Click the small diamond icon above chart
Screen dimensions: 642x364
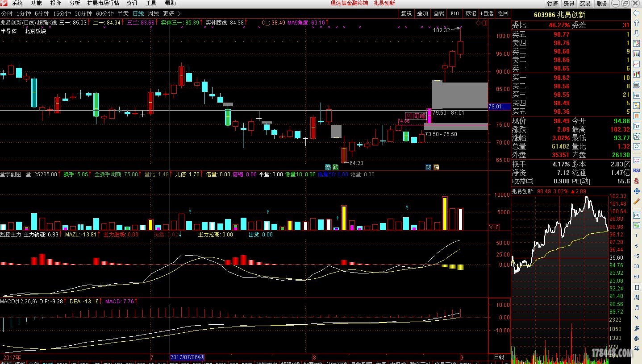coord(478,22)
